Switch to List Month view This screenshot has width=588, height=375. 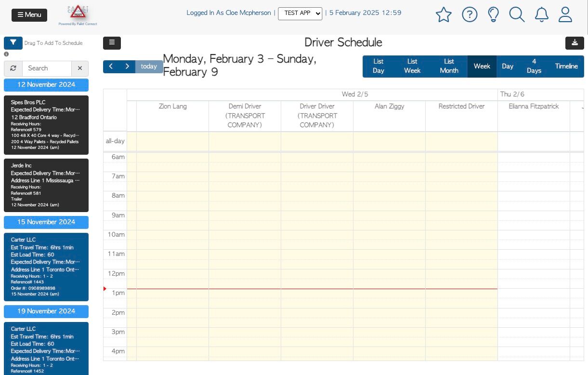pyautogui.click(x=449, y=66)
